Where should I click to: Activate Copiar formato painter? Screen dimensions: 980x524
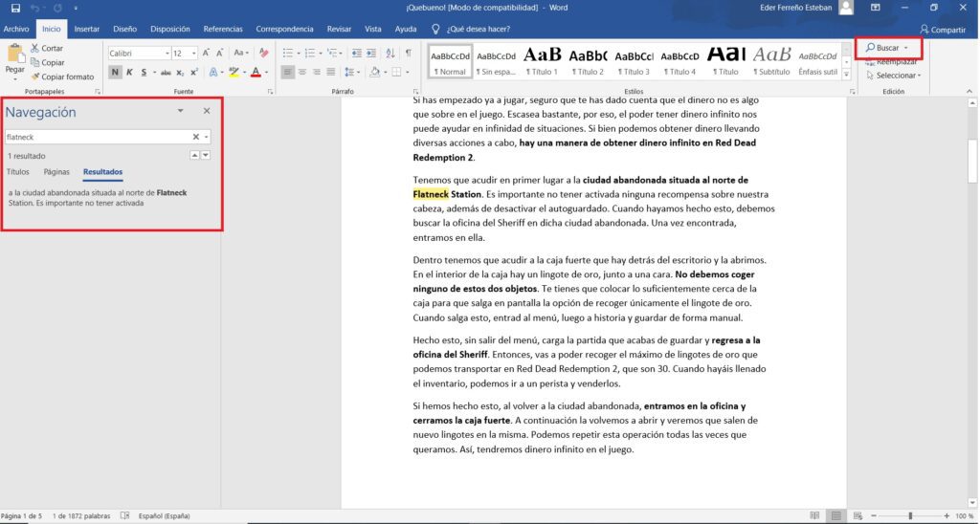62,76
